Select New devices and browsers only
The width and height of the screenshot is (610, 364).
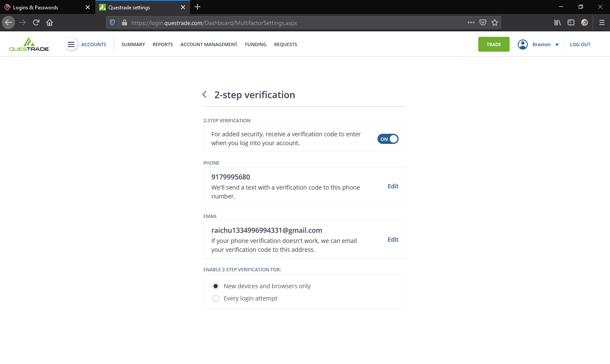click(216, 286)
